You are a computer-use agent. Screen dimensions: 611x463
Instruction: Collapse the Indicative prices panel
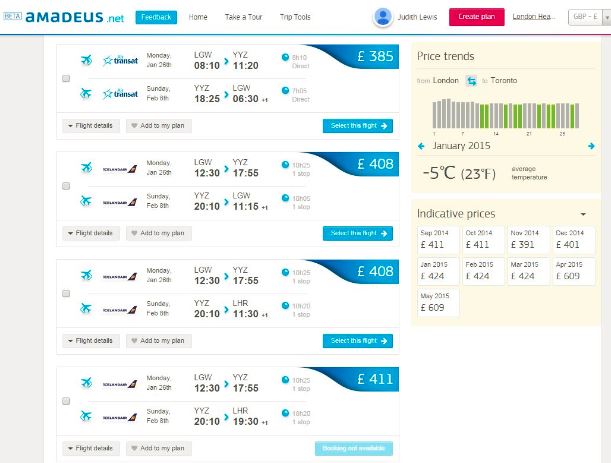coord(583,214)
